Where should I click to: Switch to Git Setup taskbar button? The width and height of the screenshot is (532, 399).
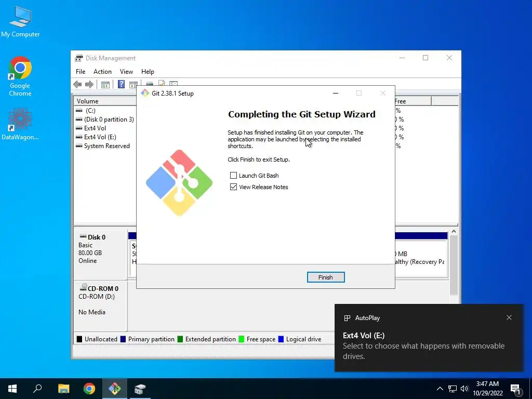[x=115, y=389]
